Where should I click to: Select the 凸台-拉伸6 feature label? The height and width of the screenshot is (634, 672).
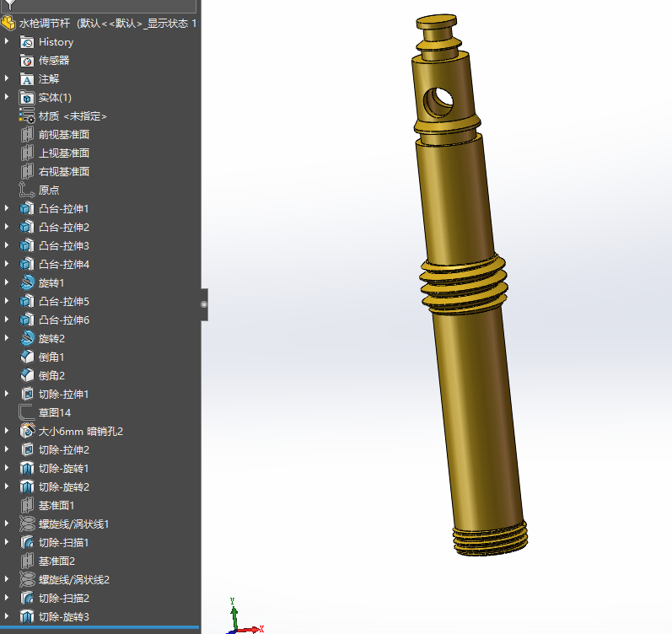pos(64,320)
